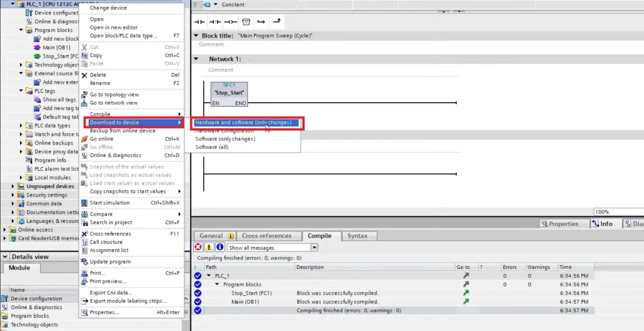Click the go-to arrow in the PLC_1 row
The height and width of the screenshot is (331, 644).
[x=466, y=276]
